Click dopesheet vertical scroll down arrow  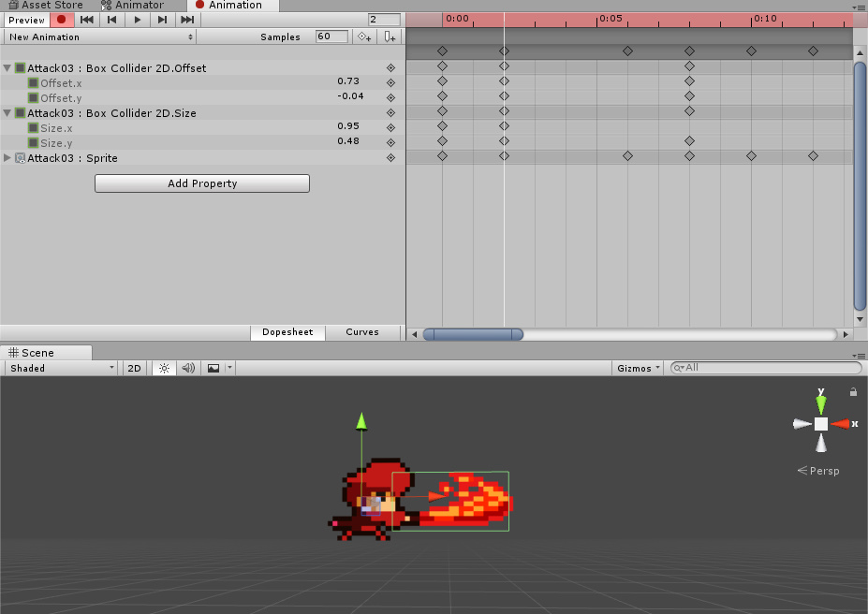click(860, 319)
